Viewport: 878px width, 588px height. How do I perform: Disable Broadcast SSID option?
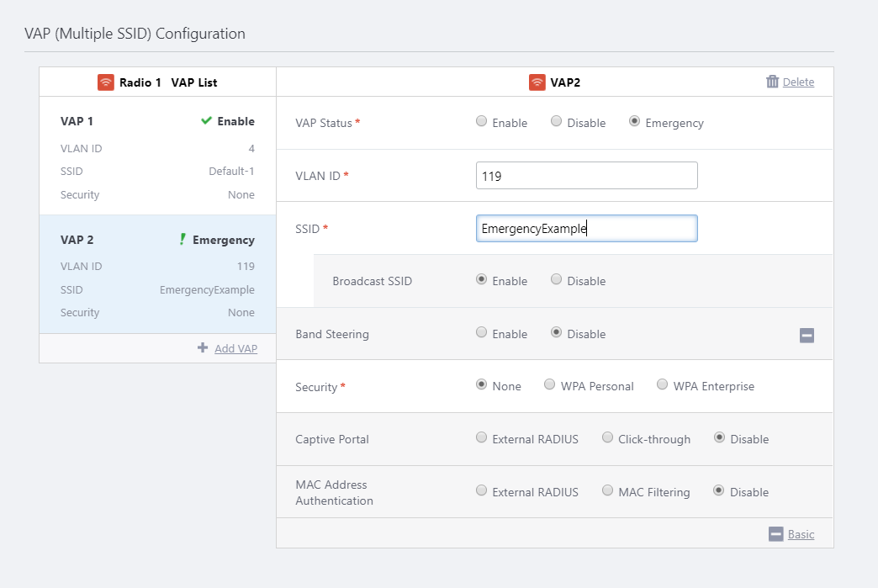click(x=557, y=280)
